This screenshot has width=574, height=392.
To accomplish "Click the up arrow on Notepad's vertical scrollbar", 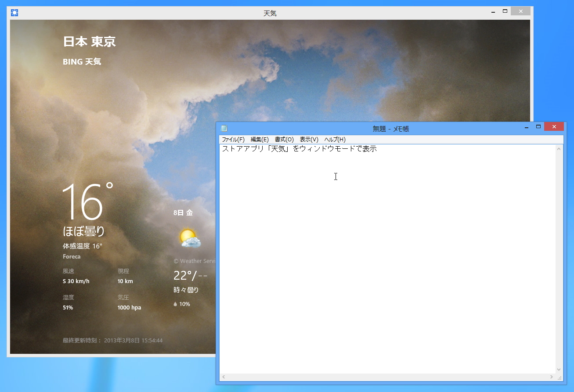I will pyautogui.click(x=559, y=148).
